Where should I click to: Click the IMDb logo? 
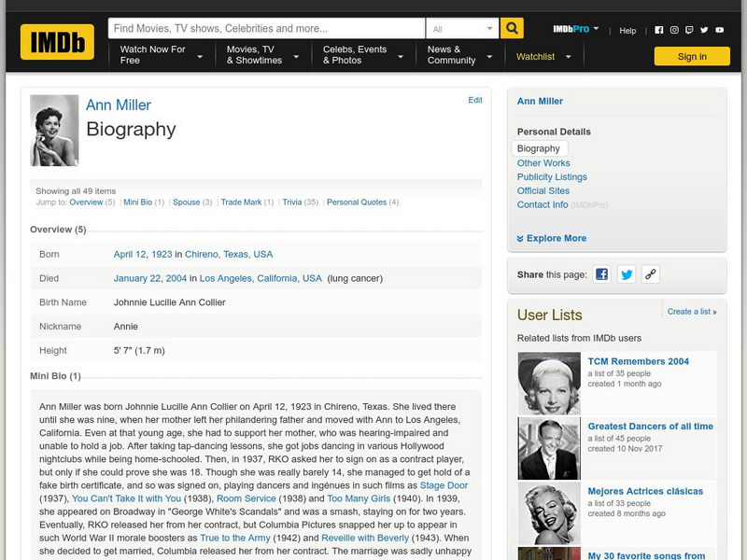point(57,42)
